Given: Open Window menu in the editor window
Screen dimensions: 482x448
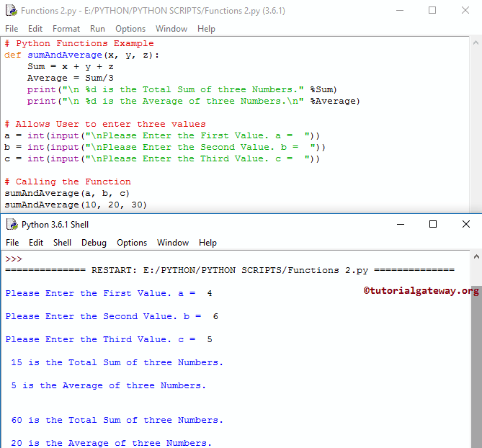Looking at the screenshot, I should pyautogui.click(x=171, y=29).
